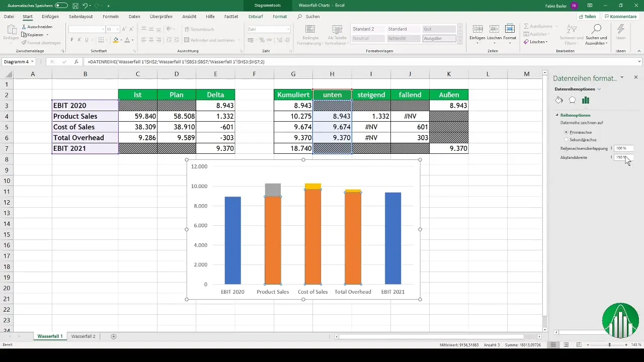Click the Kopieren copy icon

tap(24, 35)
